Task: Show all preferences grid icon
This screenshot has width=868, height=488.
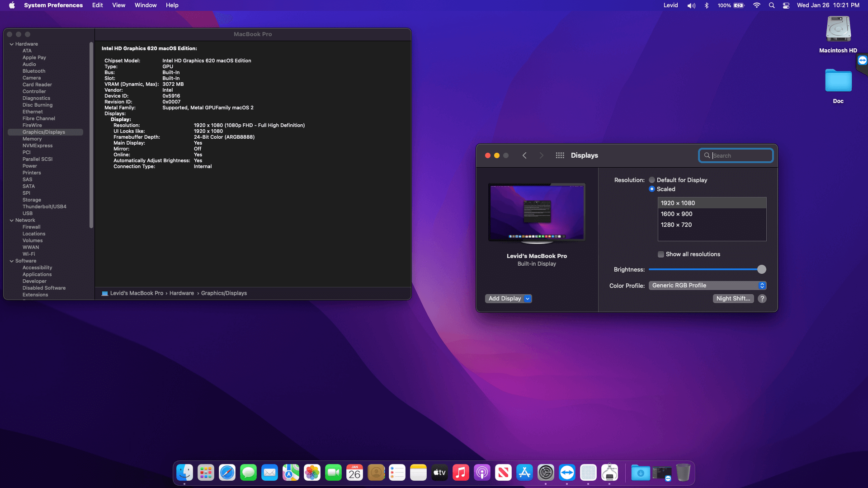Action: (560, 155)
